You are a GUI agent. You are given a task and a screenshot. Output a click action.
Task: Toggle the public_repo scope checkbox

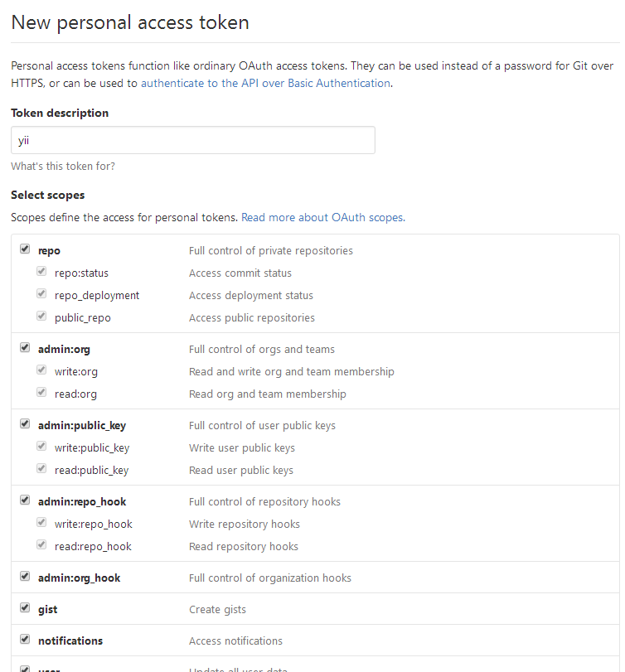41,317
